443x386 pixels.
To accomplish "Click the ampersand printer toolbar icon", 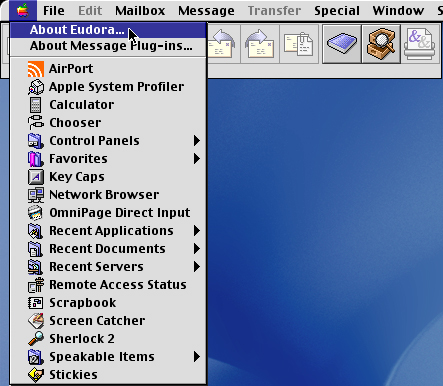I will tap(420, 44).
